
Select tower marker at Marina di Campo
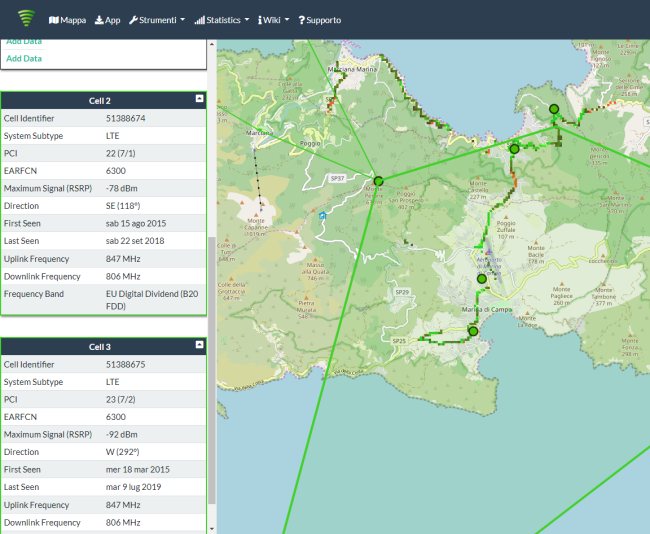(473, 331)
